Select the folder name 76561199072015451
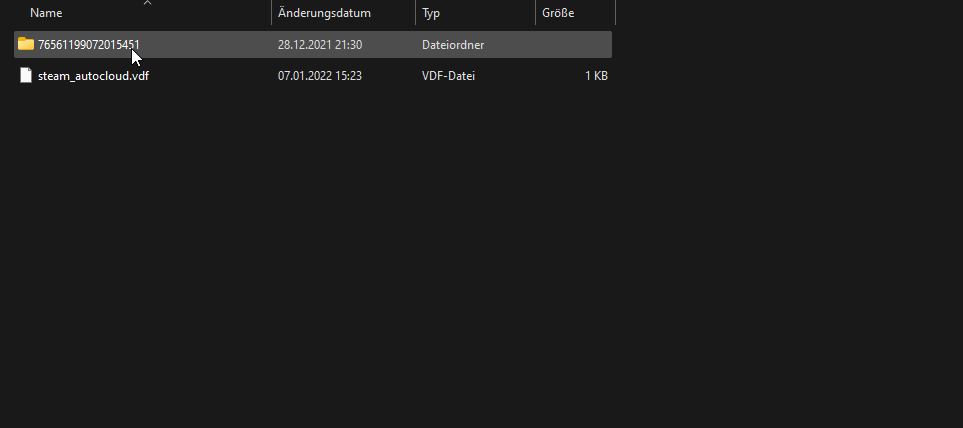Image resolution: width=963 pixels, height=428 pixels. tap(88, 45)
